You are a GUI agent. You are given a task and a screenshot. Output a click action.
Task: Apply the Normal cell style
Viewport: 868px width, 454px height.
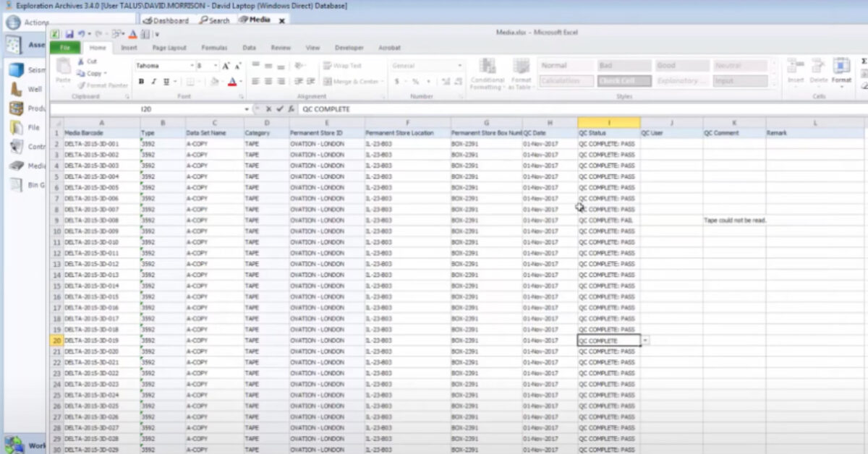pyautogui.click(x=566, y=64)
